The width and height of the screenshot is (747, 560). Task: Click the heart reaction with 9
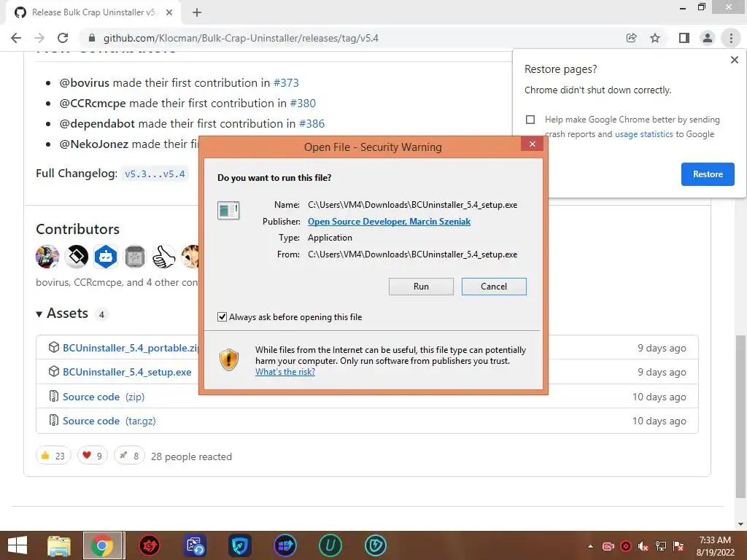click(x=93, y=456)
